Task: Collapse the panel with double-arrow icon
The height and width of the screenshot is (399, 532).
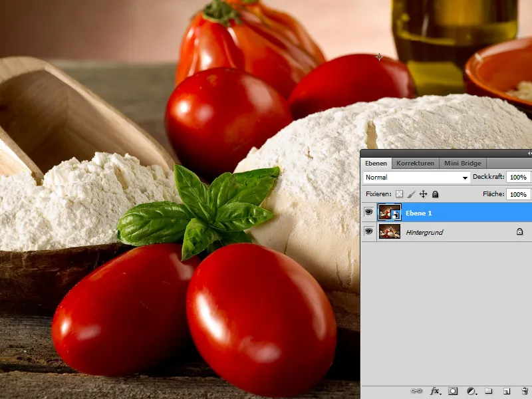Action: pos(529,154)
